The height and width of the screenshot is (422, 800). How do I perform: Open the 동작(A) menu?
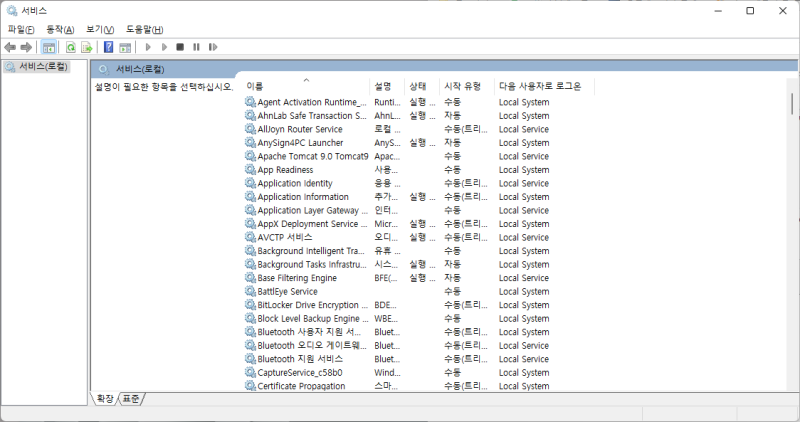60,30
